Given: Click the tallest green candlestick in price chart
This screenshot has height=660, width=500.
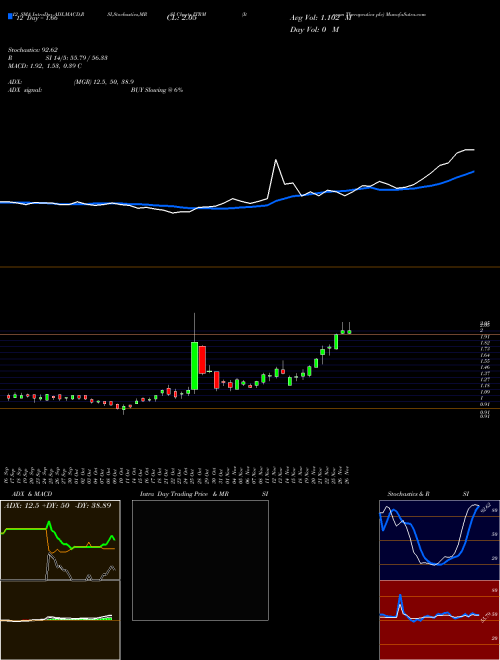Looking at the screenshot, I should click(x=194, y=366).
